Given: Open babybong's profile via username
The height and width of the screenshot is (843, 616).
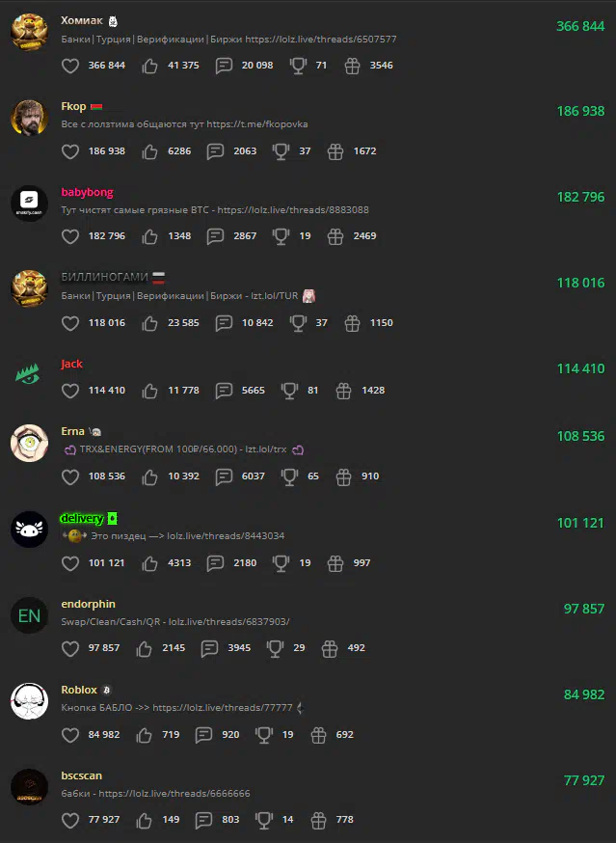Looking at the screenshot, I should [87, 192].
